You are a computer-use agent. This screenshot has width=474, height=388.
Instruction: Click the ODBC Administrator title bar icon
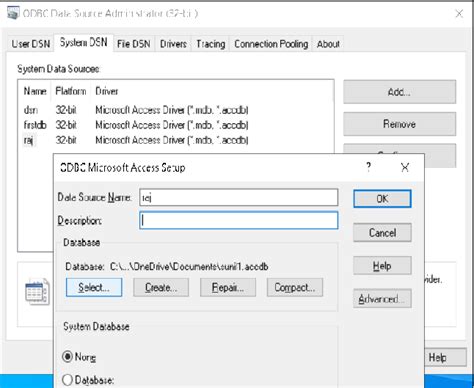point(13,13)
